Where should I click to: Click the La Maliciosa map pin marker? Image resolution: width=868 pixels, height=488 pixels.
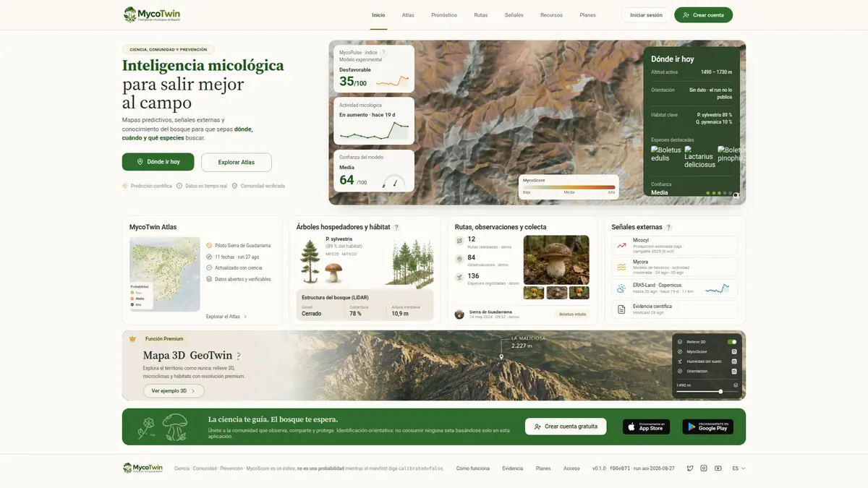501,357
